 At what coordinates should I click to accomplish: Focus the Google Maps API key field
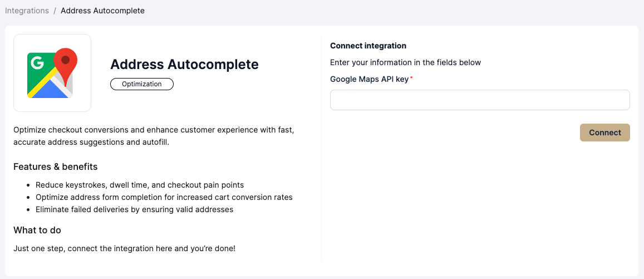[x=480, y=100]
